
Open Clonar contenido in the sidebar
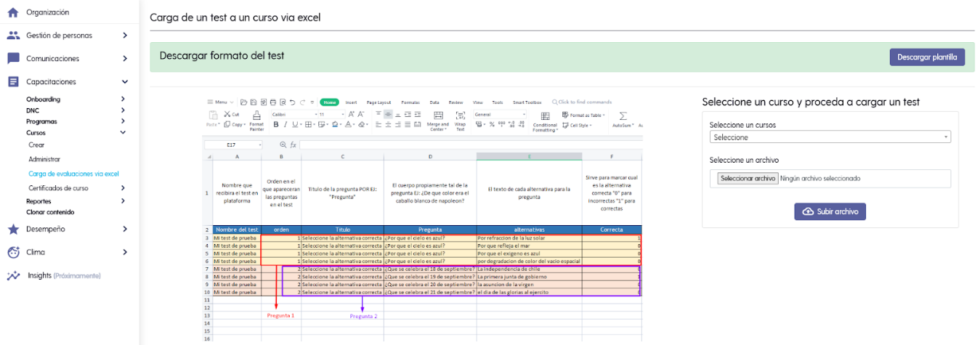click(x=50, y=212)
